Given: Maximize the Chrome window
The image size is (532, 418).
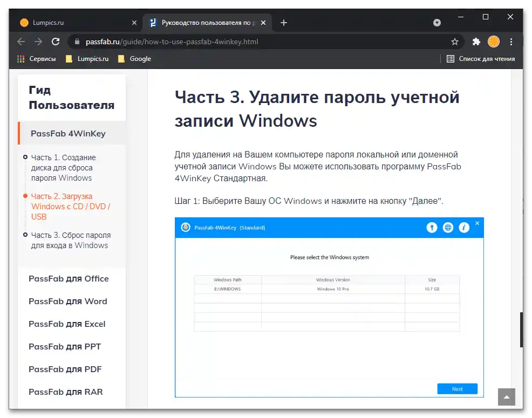Looking at the screenshot, I should 486,17.
